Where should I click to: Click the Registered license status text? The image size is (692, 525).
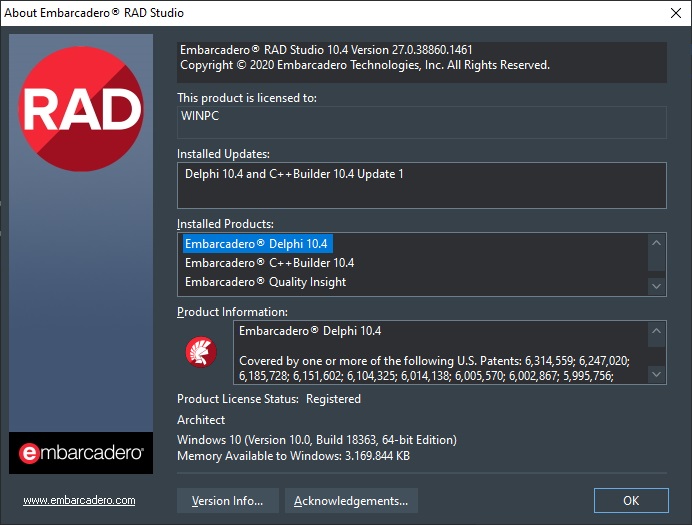click(x=334, y=399)
